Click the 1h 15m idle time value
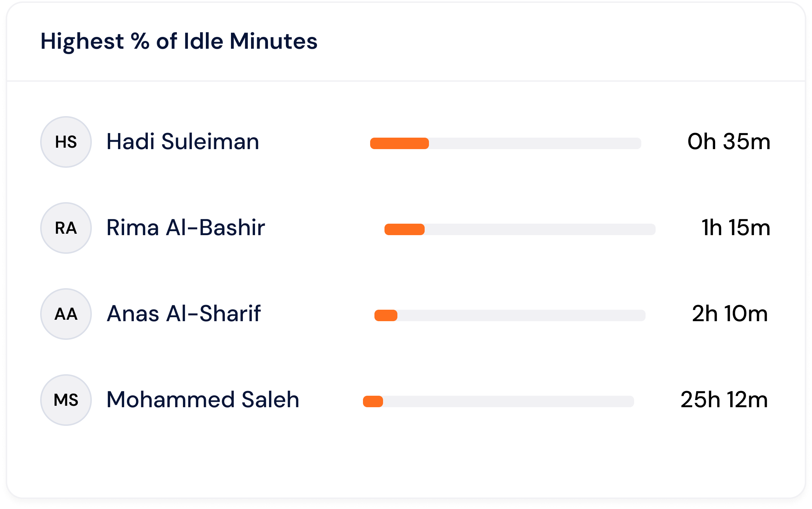 click(x=736, y=228)
